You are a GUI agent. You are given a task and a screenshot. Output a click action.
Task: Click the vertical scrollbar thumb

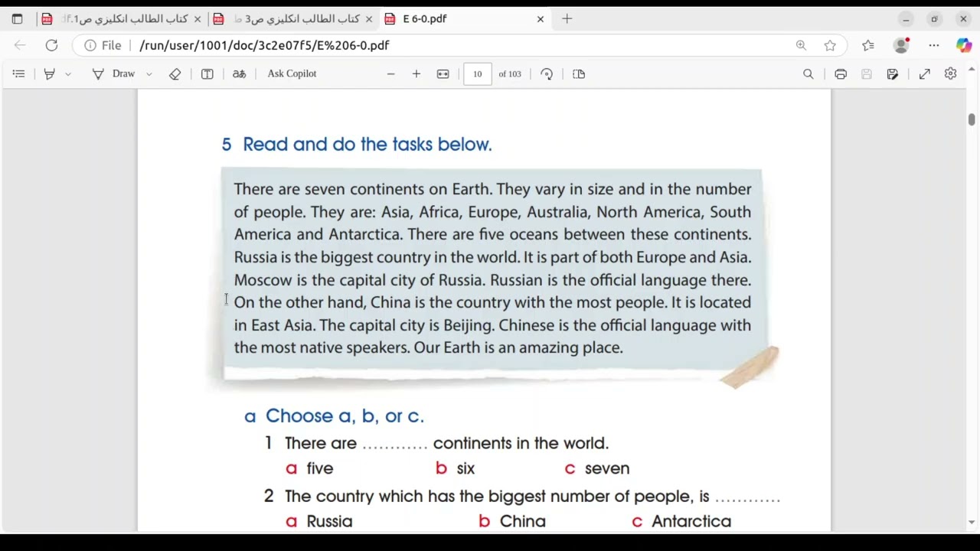972,119
